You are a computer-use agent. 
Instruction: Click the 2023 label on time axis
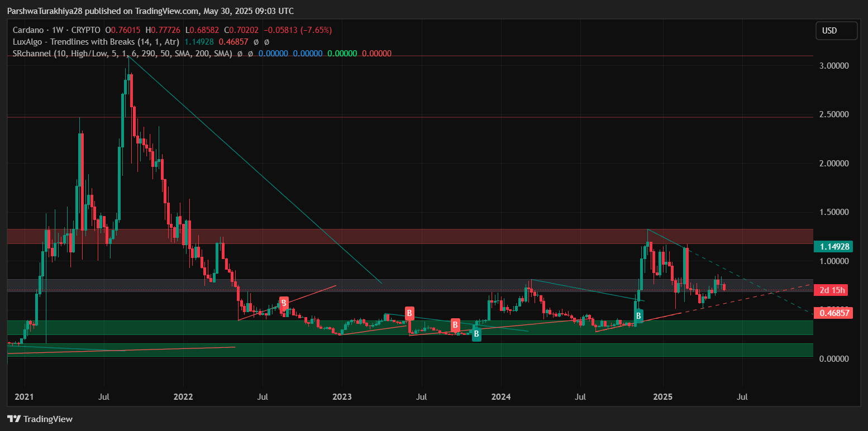pyautogui.click(x=342, y=397)
